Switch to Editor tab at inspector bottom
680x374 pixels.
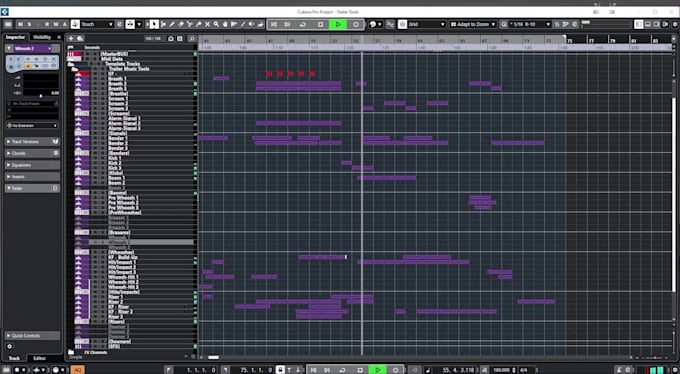tap(39, 358)
